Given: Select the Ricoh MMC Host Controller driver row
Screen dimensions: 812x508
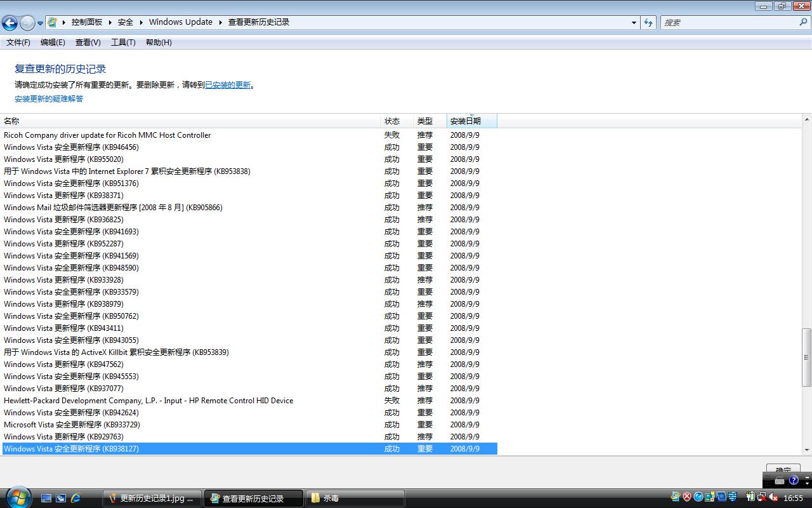Looking at the screenshot, I should point(249,135).
